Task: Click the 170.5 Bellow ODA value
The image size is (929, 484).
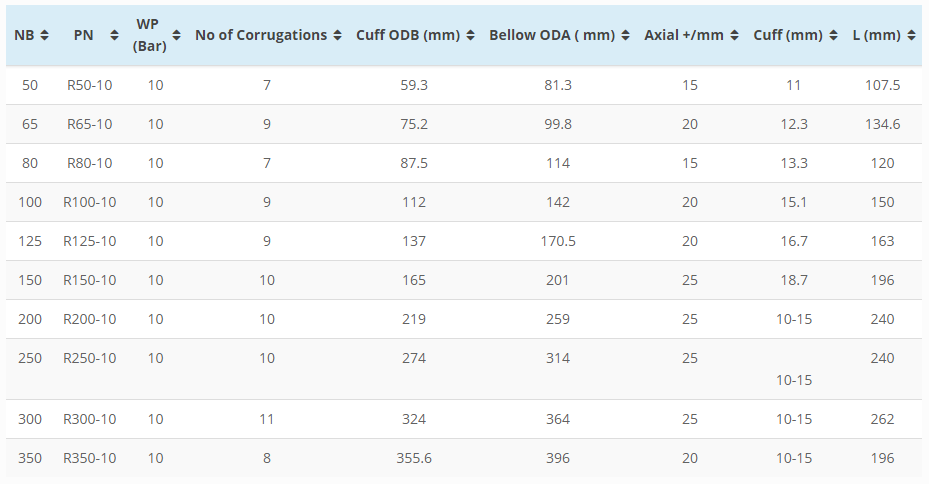Action: click(x=558, y=241)
